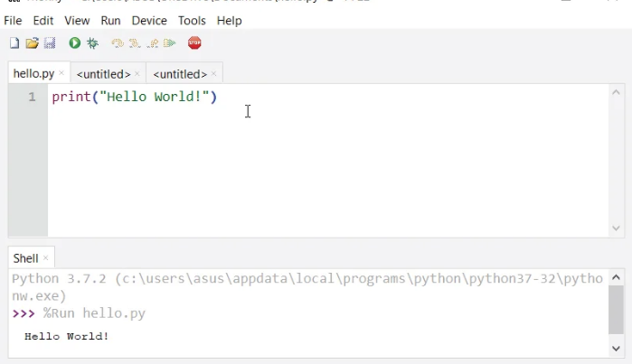The height and width of the screenshot is (364, 632).
Task: Open a file using the folder icon
Action: [33, 42]
